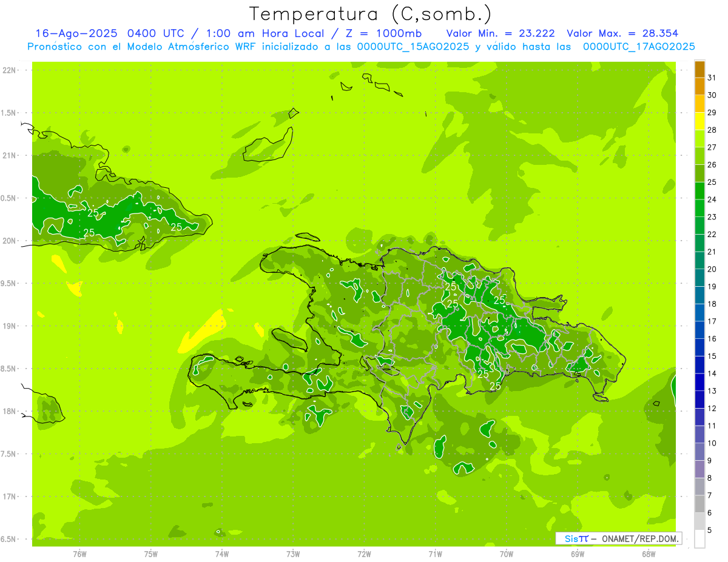Click the "71W" longitude label
The height and width of the screenshot is (562, 728).
click(435, 554)
